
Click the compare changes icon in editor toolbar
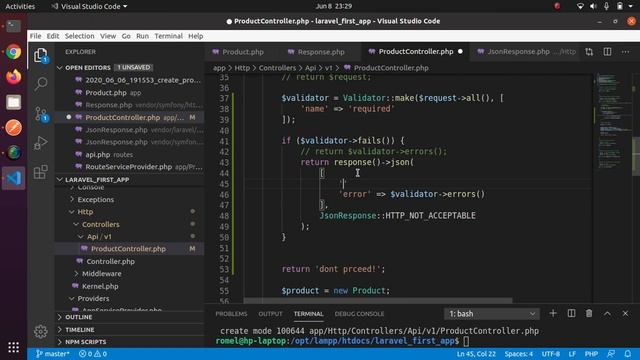point(589,52)
